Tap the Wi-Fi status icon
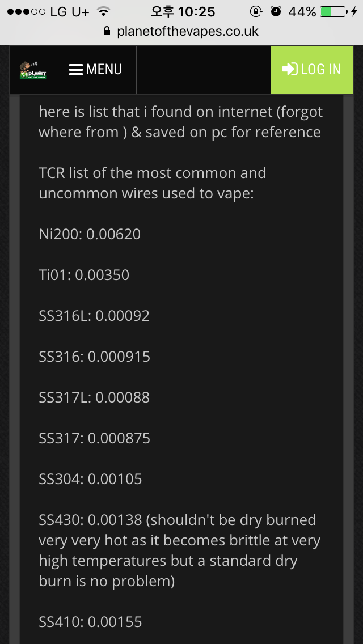 point(104,12)
